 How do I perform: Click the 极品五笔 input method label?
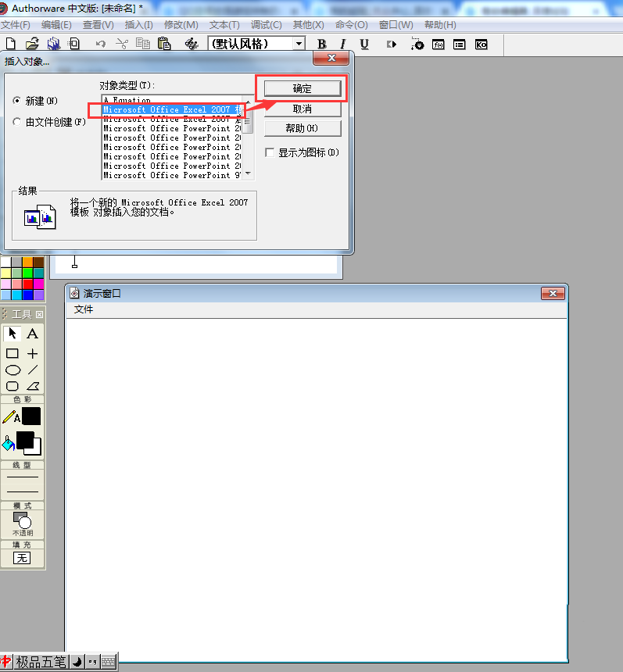[x=41, y=662]
